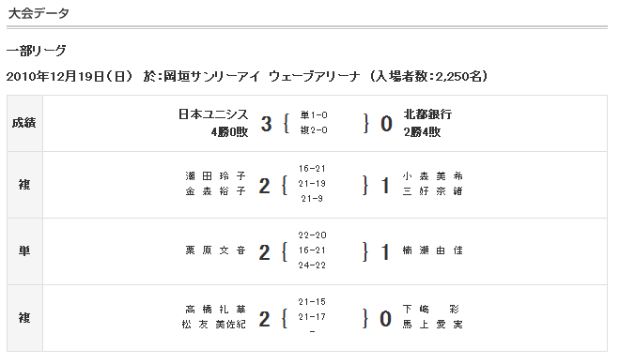Click the 日本ユニシス team name
The height and width of the screenshot is (364, 620).
point(213,114)
